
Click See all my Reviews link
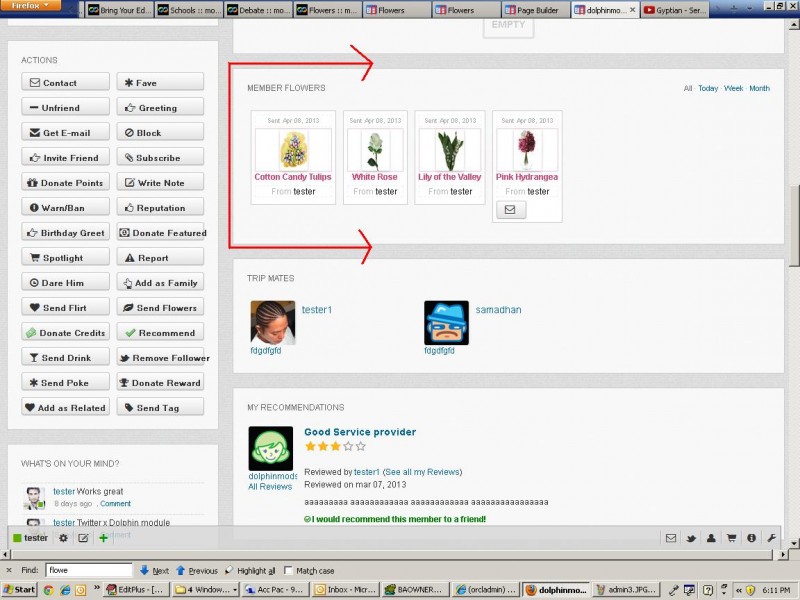422,472
